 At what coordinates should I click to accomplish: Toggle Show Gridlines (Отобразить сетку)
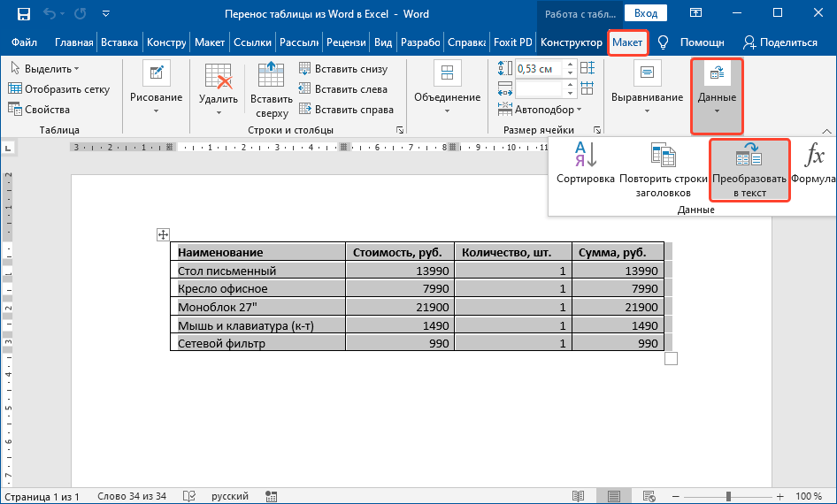[x=59, y=89]
